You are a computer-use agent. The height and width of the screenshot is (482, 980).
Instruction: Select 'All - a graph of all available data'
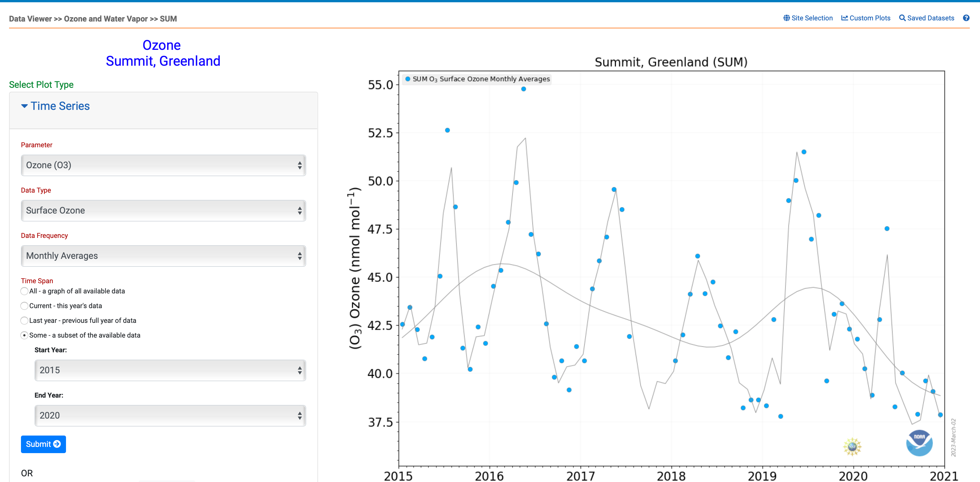tap(24, 291)
